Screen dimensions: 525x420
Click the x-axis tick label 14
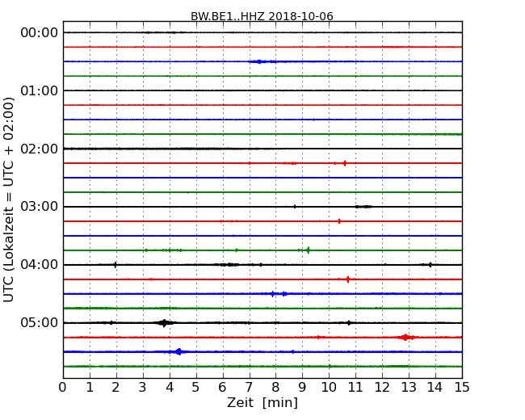[x=435, y=387]
